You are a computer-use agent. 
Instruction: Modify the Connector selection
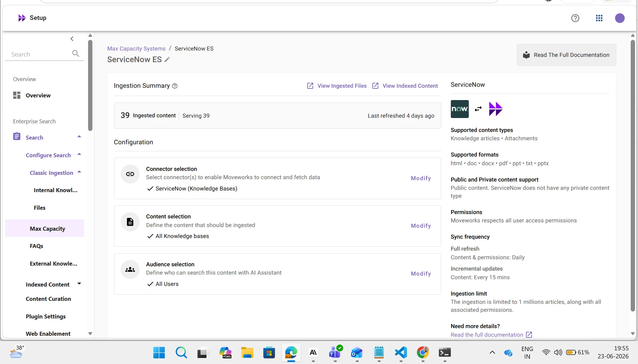click(421, 178)
